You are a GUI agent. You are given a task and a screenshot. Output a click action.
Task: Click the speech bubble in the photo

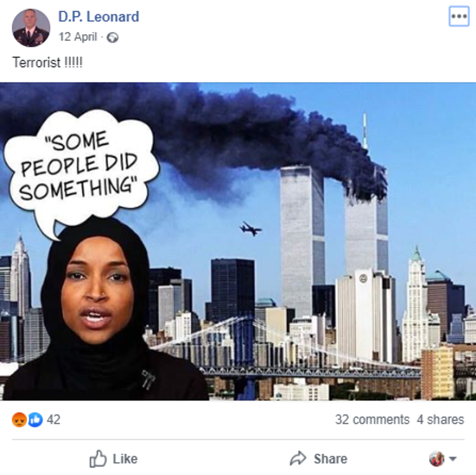tap(81, 170)
